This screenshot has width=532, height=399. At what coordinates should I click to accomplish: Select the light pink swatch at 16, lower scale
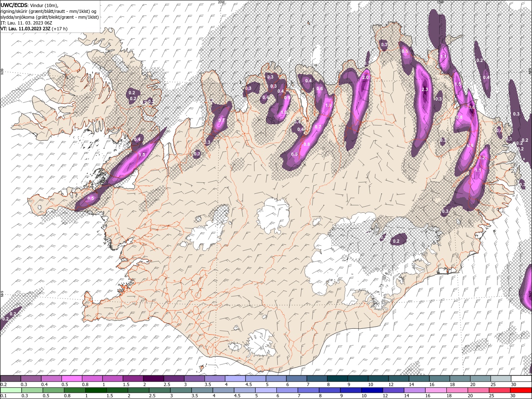pyautogui.click(x=436, y=390)
